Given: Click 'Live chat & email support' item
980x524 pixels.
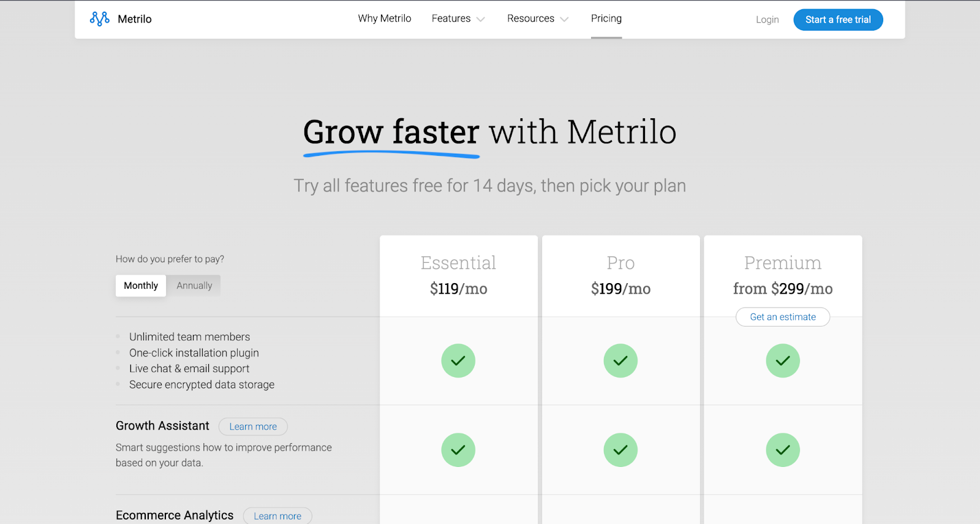Looking at the screenshot, I should point(189,368).
